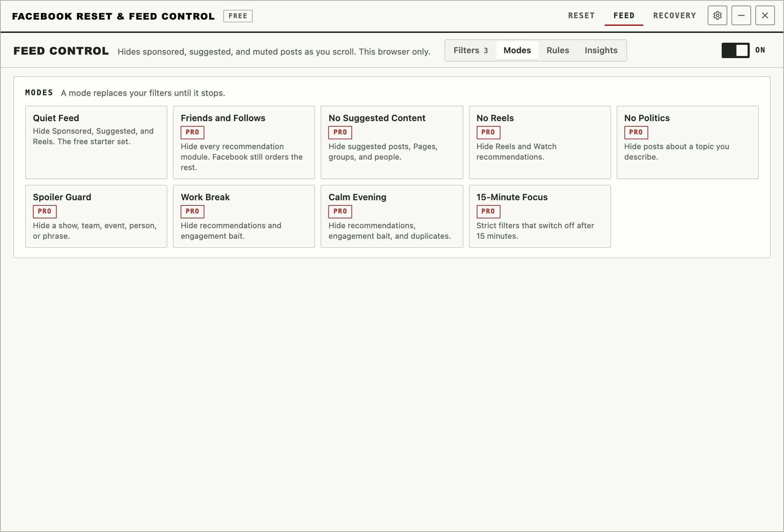The image size is (784, 532).
Task: Switch to the Filters sub-tab
Action: [471, 50]
